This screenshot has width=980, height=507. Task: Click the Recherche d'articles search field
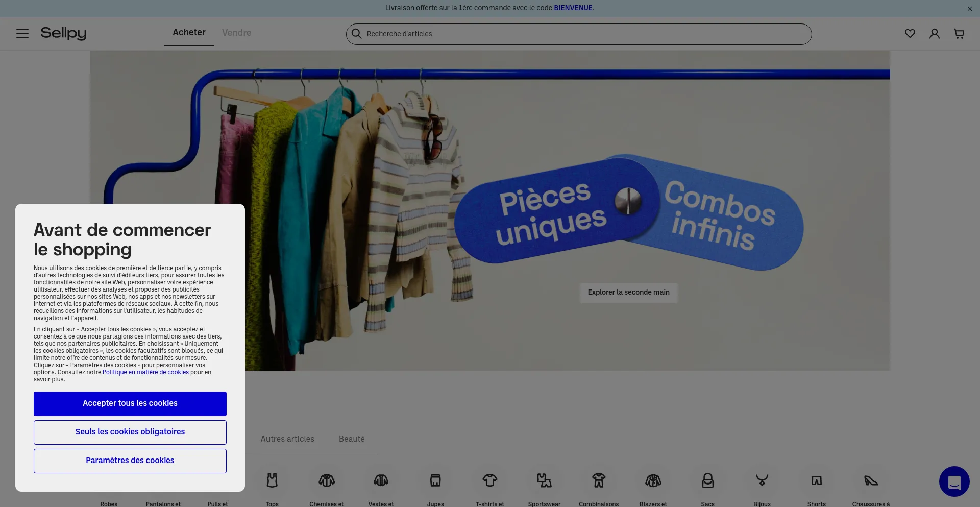point(582,34)
